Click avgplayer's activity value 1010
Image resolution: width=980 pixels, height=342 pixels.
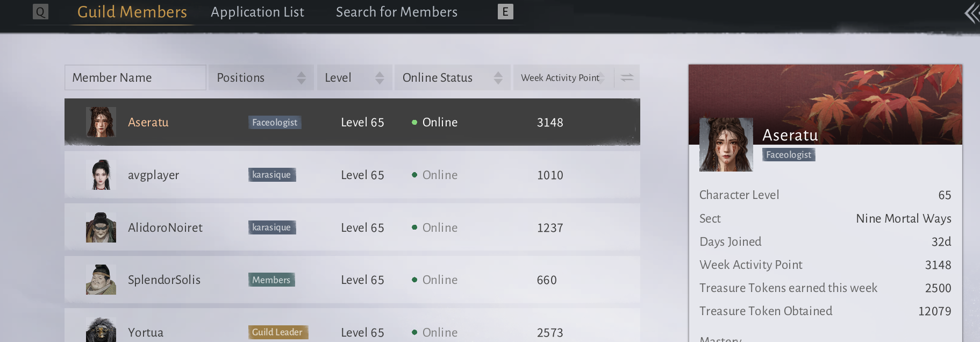click(x=550, y=175)
